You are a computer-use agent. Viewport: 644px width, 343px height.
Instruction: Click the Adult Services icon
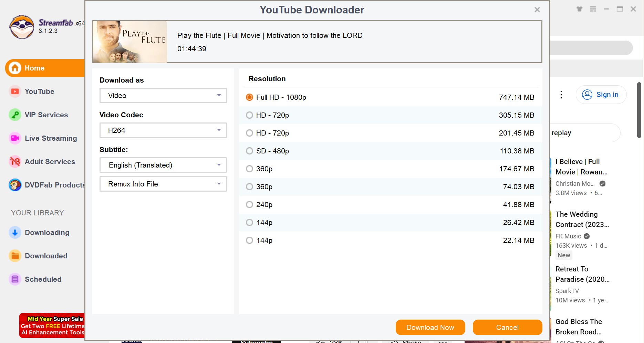pyautogui.click(x=15, y=162)
